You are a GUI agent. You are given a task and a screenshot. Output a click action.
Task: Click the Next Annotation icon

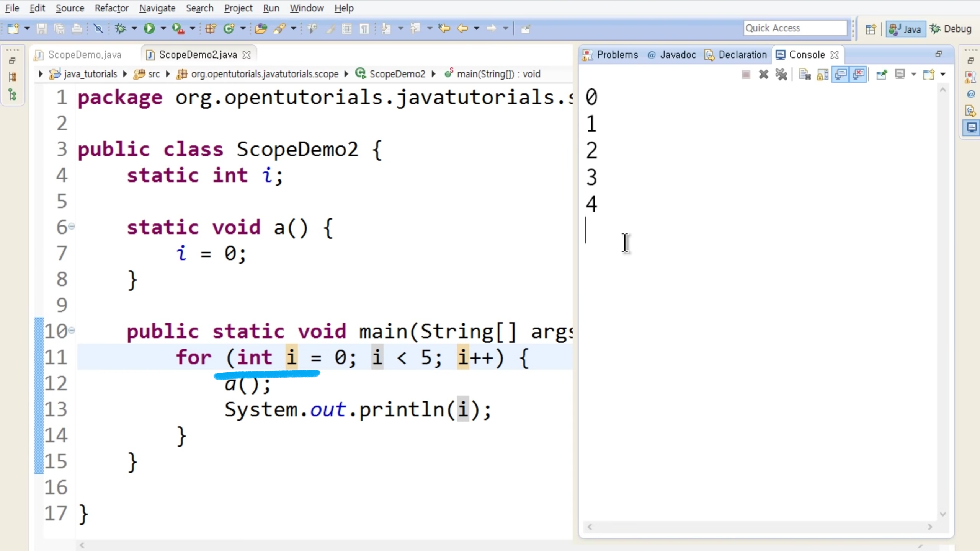(x=386, y=29)
